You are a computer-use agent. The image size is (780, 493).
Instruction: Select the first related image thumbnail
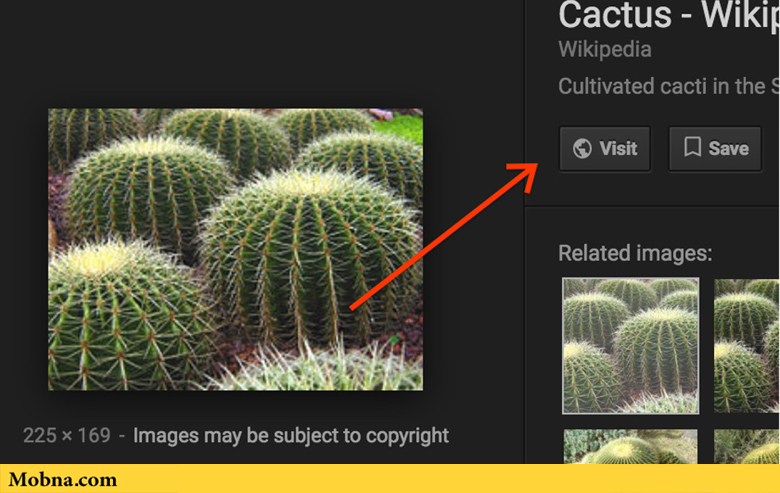point(630,345)
